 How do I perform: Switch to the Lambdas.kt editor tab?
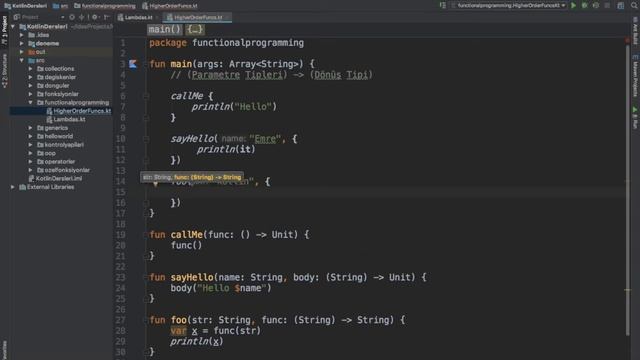point(138,17)
